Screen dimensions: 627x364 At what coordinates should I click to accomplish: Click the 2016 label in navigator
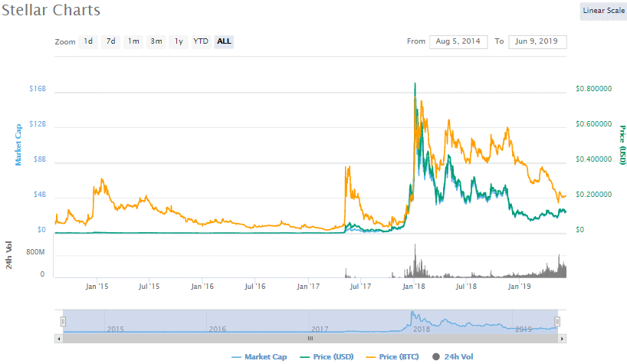pos(218,330)
